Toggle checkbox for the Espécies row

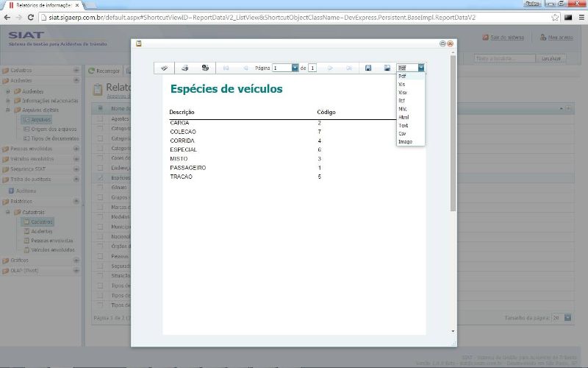100,177
